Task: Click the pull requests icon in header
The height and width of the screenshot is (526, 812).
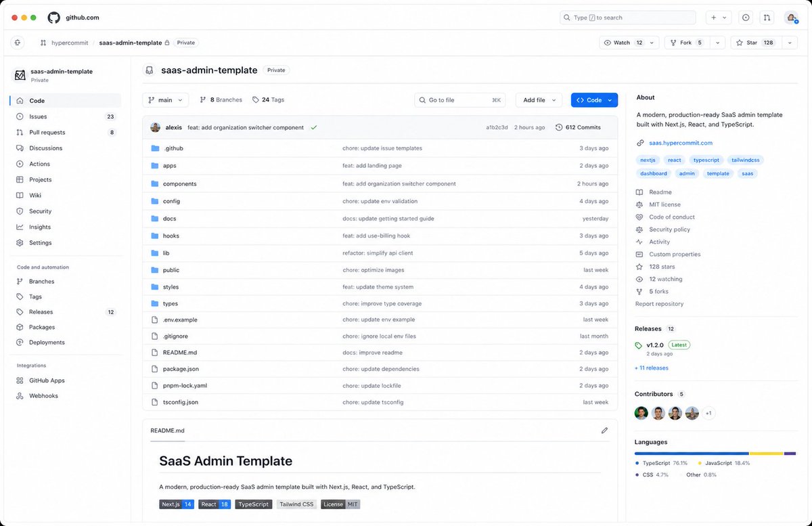Action: (x=767, y=18)
